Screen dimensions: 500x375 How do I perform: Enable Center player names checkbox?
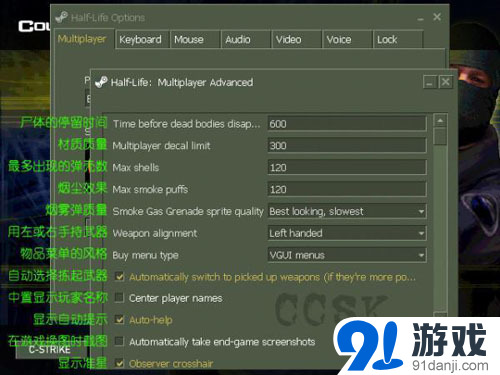point(119,297)
